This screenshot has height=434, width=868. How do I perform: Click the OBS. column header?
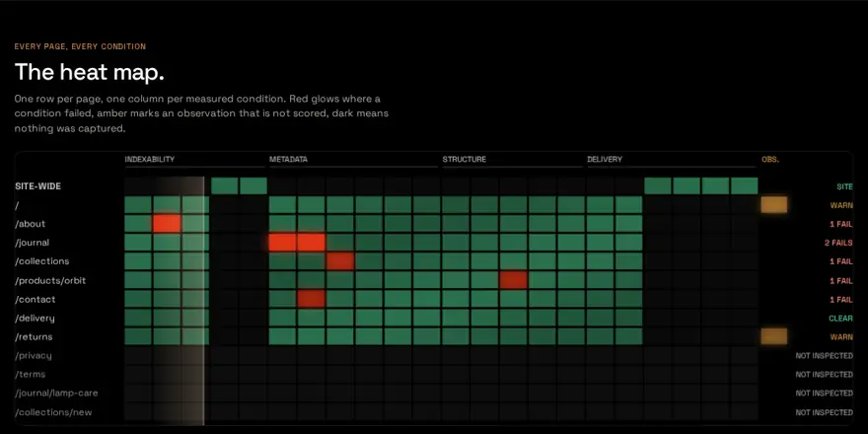pyautogui.click(x=770, y=160)
